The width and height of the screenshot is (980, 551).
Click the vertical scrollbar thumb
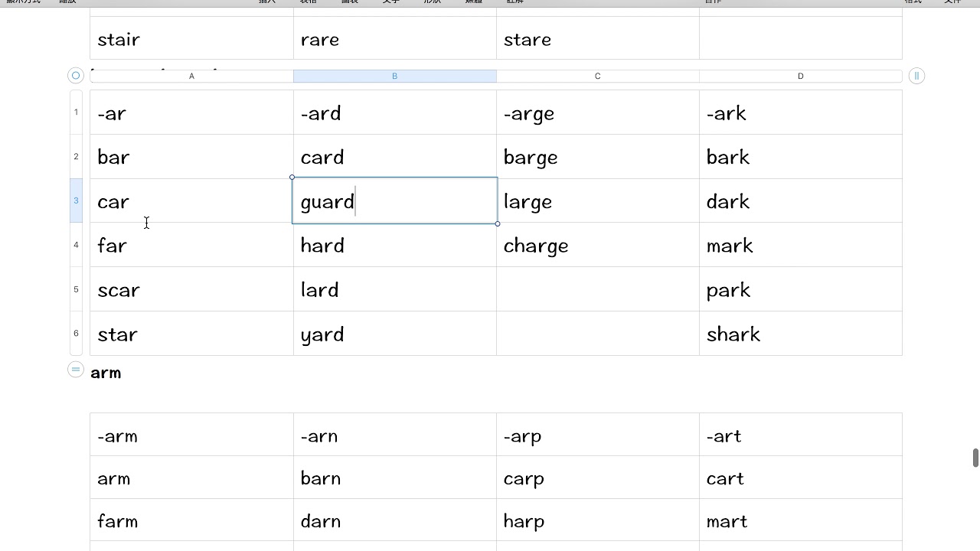click(975, 458)
